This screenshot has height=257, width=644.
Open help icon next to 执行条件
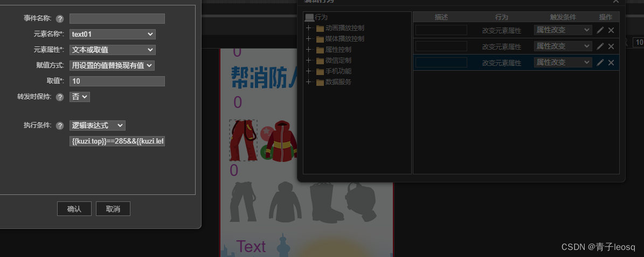pyautogui.click(x=60, y=126)
